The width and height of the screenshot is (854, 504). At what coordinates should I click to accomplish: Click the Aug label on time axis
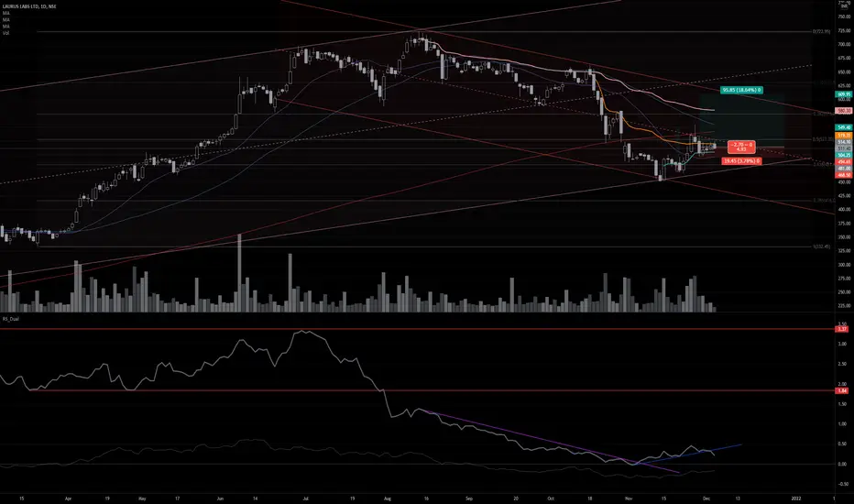(388, 498)
